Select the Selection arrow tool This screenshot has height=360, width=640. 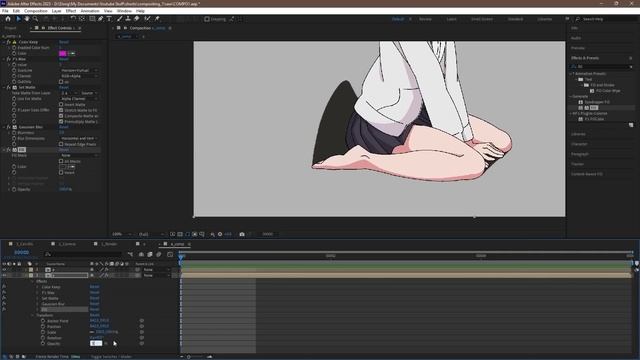tap(18, 19)
